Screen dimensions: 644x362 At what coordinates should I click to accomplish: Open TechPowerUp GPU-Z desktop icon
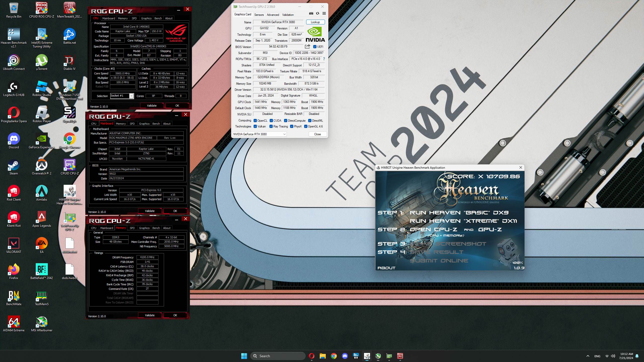[x=70, y=221]
